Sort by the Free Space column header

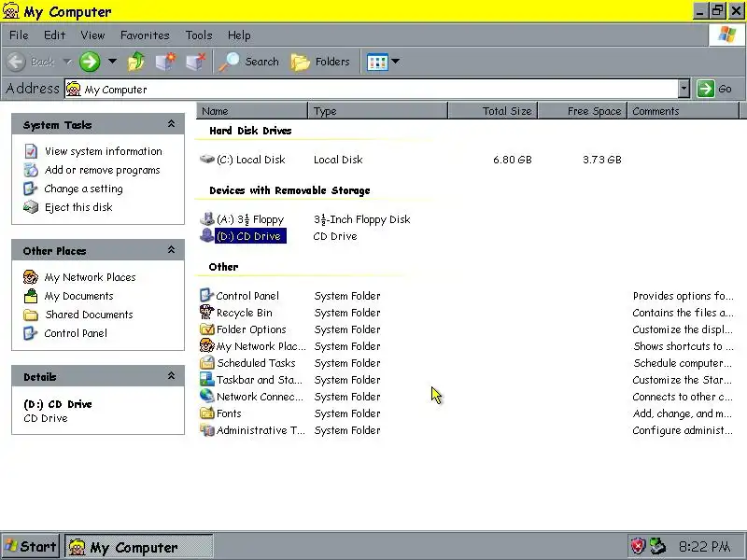[583, 111]
